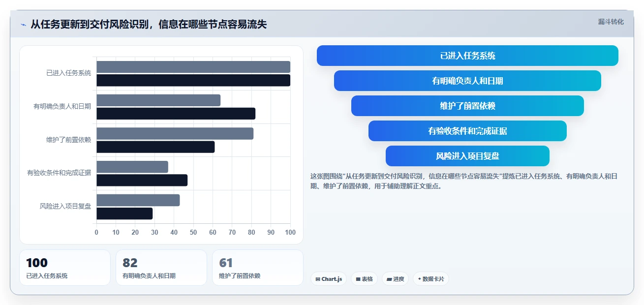Click the funnel stage 风险进入项目复盘

point(467,156)
